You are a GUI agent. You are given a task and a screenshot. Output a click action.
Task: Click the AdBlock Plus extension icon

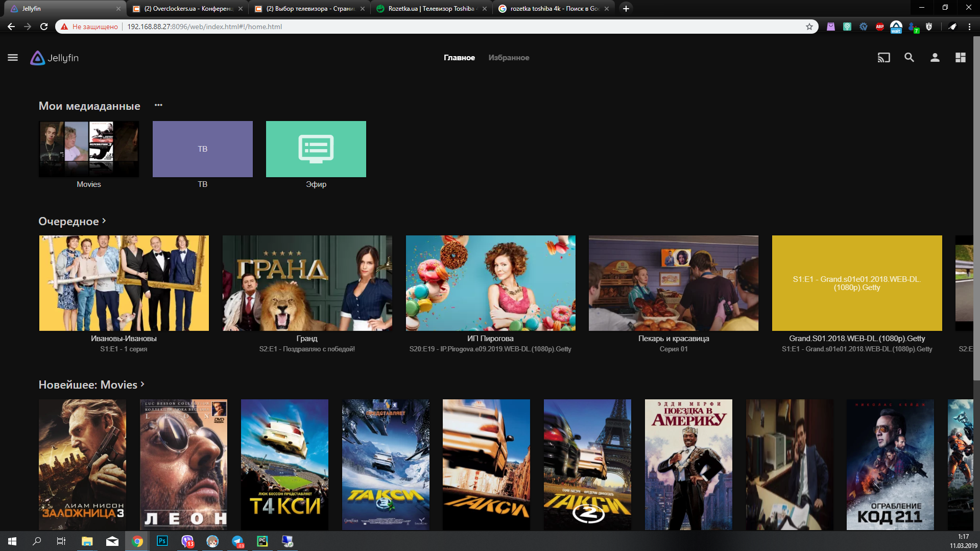[879, 27]
